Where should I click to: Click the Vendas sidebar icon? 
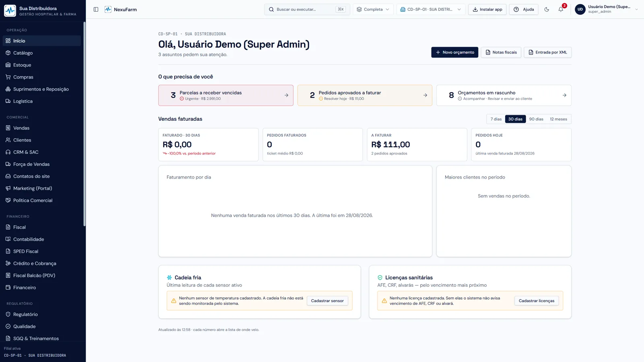[8, 128]
